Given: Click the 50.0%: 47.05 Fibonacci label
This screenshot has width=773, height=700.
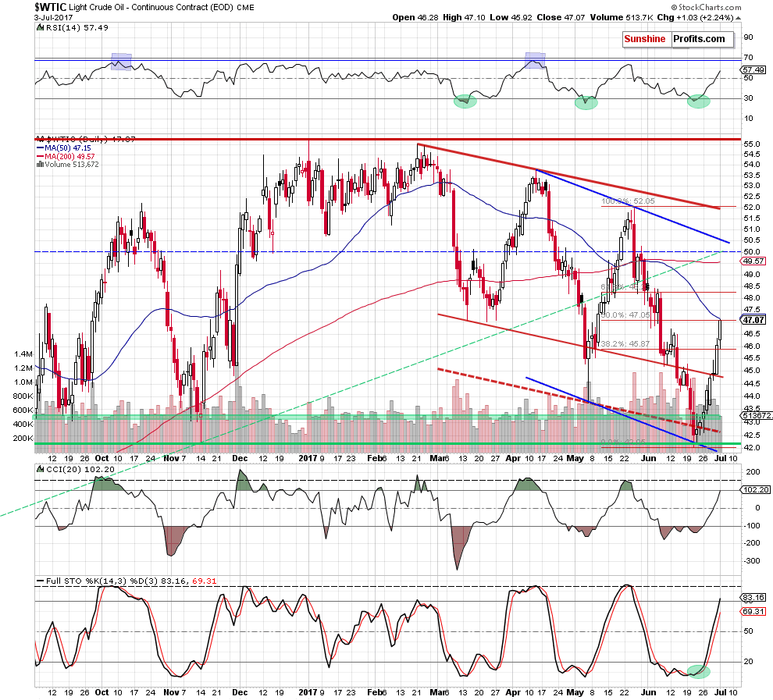Looking at the screenshot, I should click(626, 314).
